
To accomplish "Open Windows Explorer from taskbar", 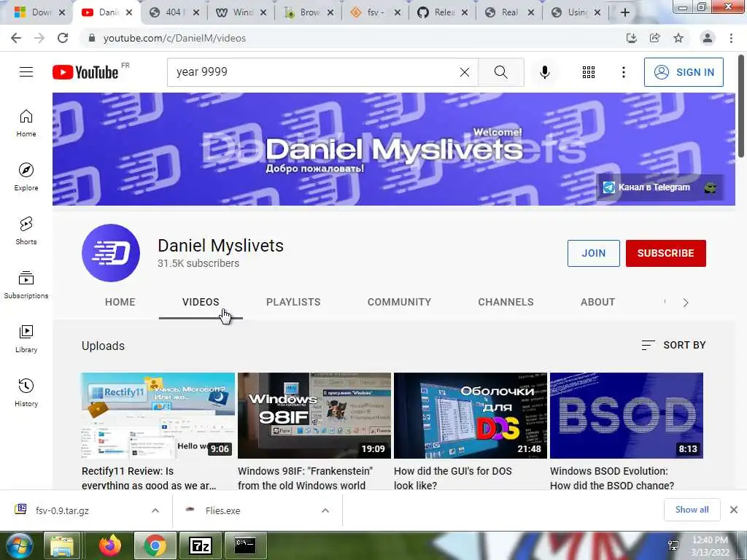I will [62, 545].
